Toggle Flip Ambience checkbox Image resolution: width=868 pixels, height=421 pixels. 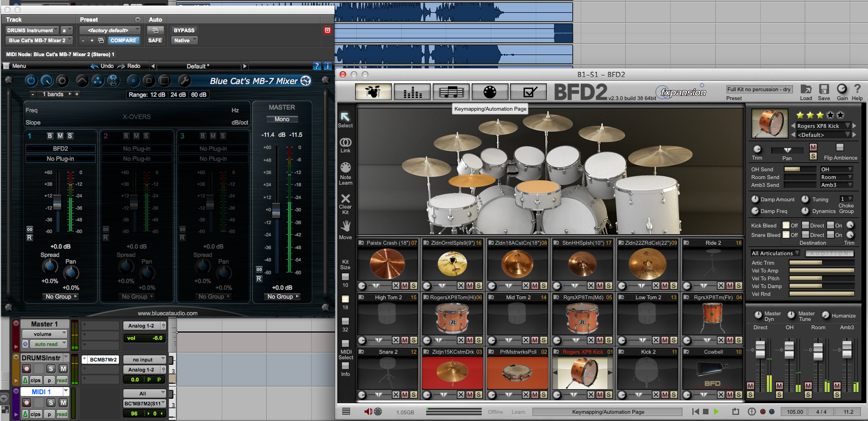click(x=840, y=147)
